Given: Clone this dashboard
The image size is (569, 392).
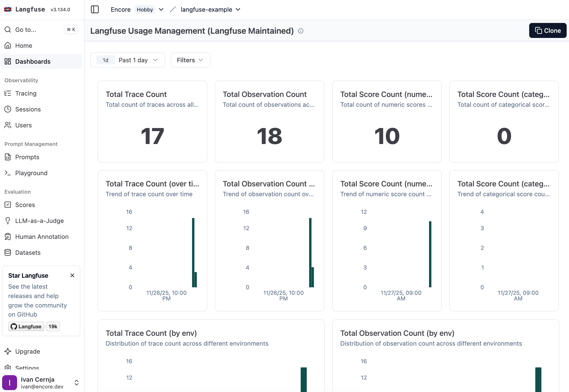Looking at the screenshot, I should point(548,30).
